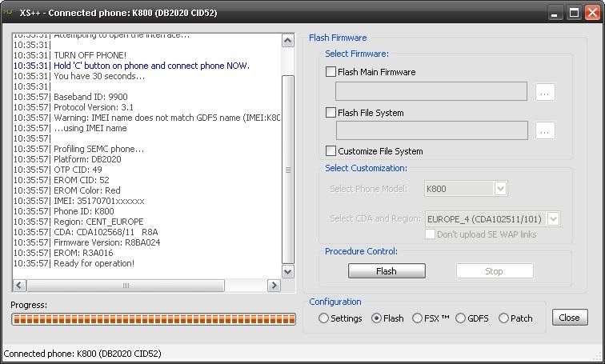This screenshot has height=364, width=605.
Task: Click log line 'TURN OFF PHONE!'
Action: tap(70, 55)
